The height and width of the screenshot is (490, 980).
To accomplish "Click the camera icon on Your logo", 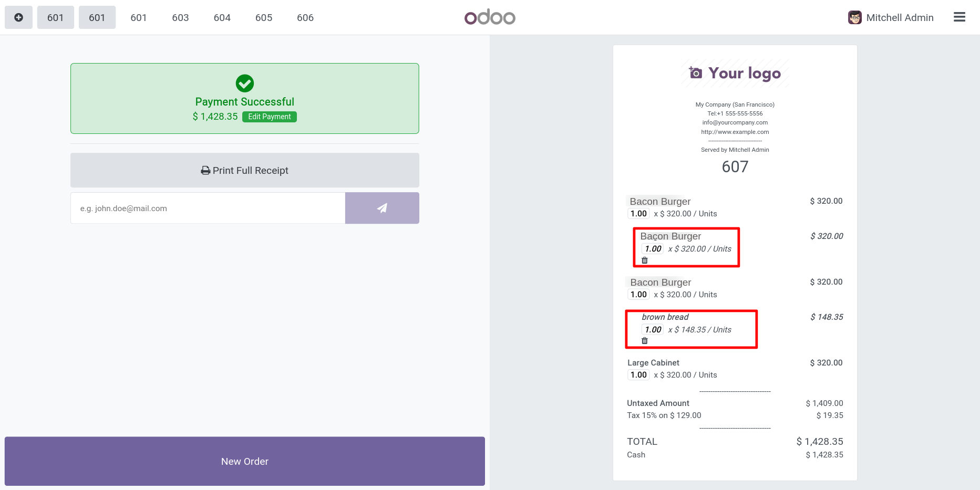I will coord(695,72).
